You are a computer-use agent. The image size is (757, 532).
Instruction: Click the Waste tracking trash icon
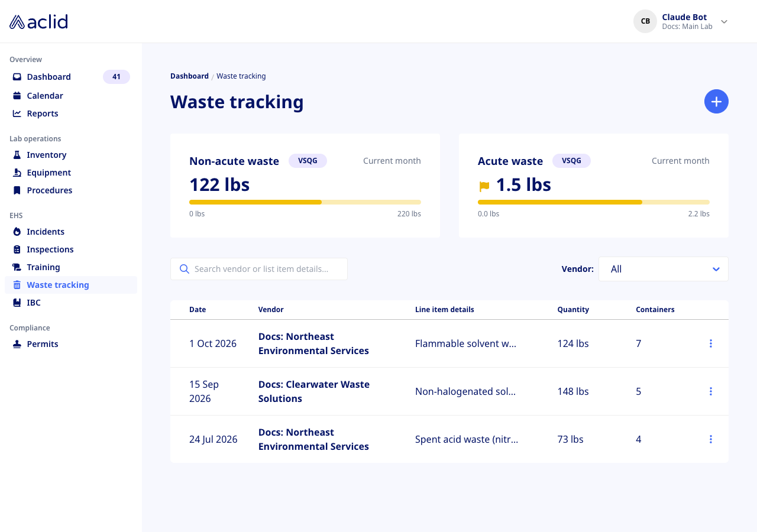pyautogui.click(x=17, y=285)
